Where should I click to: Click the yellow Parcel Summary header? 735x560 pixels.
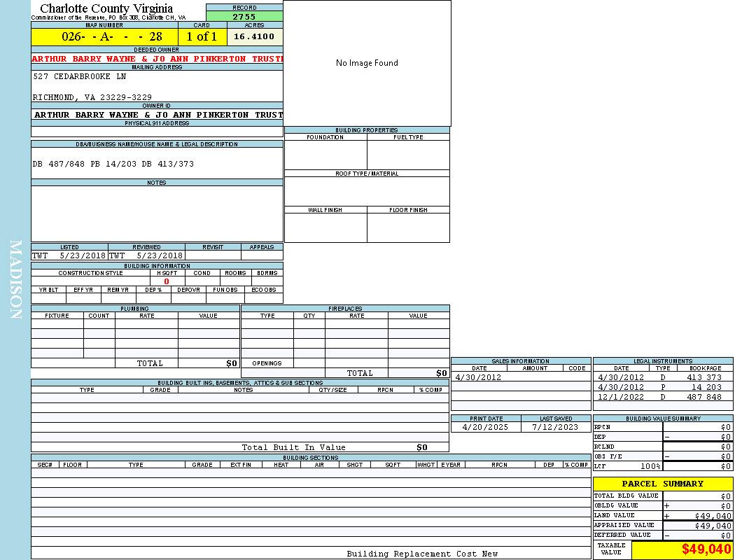pos(662,484)
